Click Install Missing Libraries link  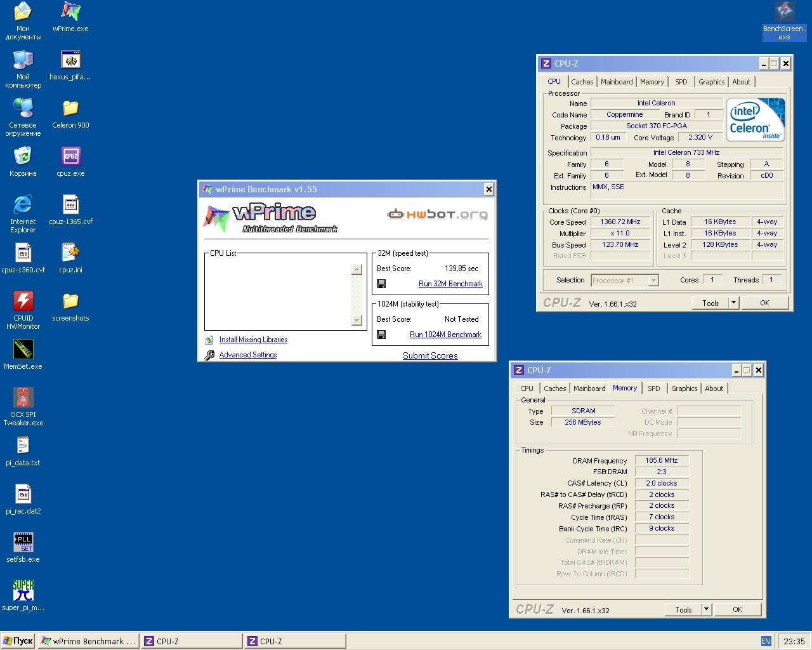(x=253, y=340)
